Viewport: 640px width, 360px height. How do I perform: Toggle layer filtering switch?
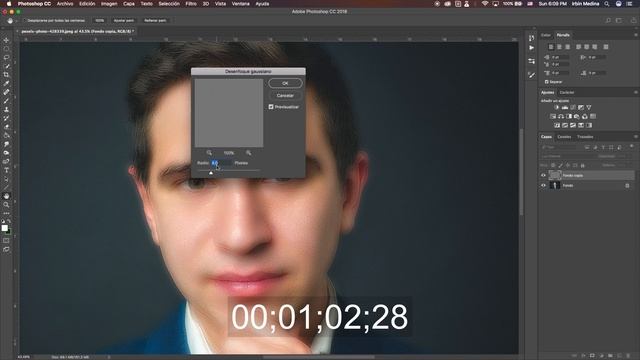[x=631, y=146]
